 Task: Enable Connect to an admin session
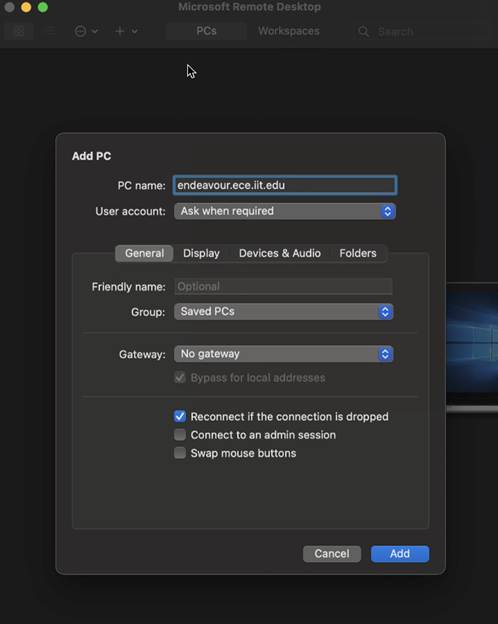click(180, 435)
